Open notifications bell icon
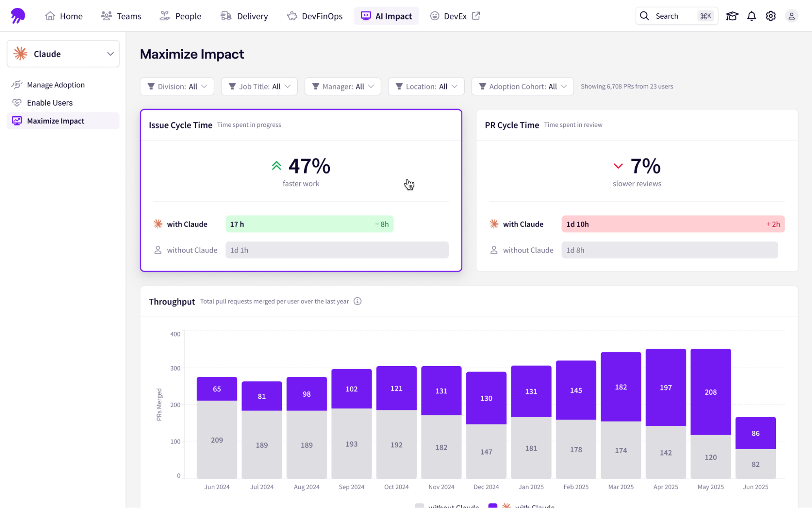Image resolution: width=812 pixels, height=508 pixels. [x=751, y=16]
